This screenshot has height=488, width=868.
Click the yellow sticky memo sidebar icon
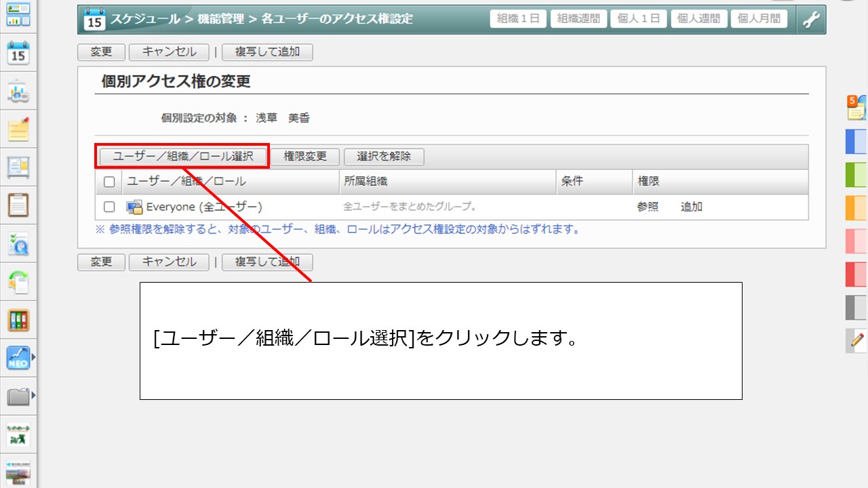click(x=18, y=129)
